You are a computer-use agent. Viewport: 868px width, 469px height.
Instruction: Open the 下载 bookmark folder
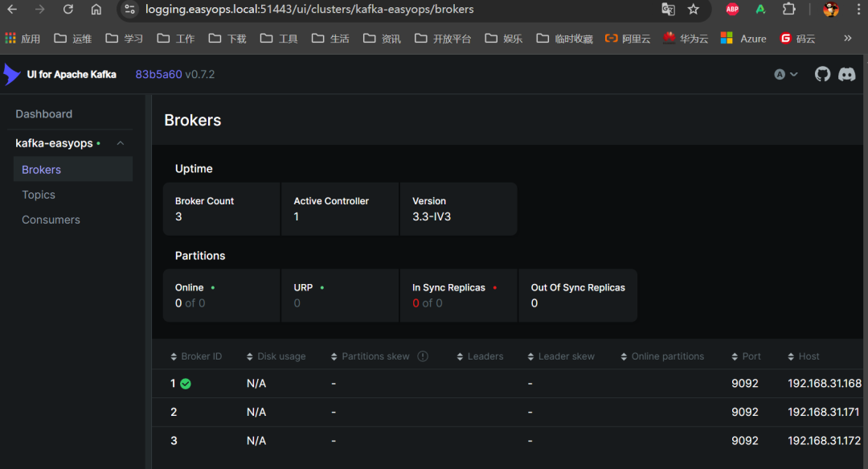coord(227,39)
